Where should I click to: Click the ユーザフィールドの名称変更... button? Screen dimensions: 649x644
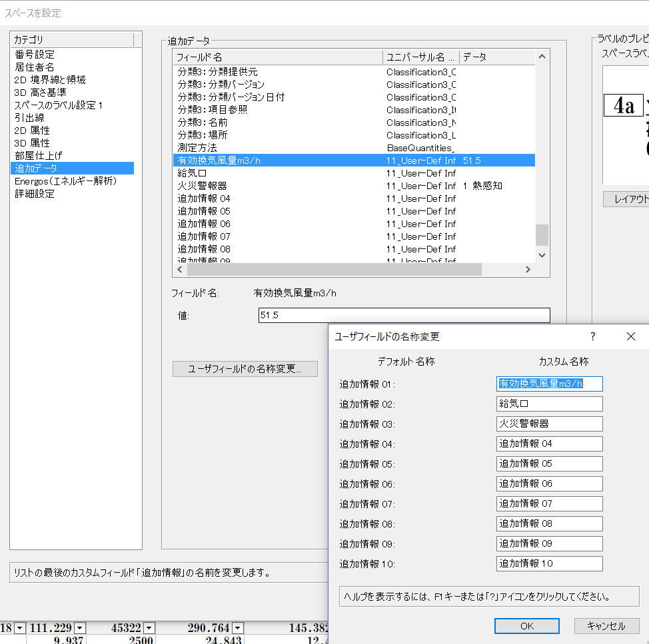click(245, 369)
